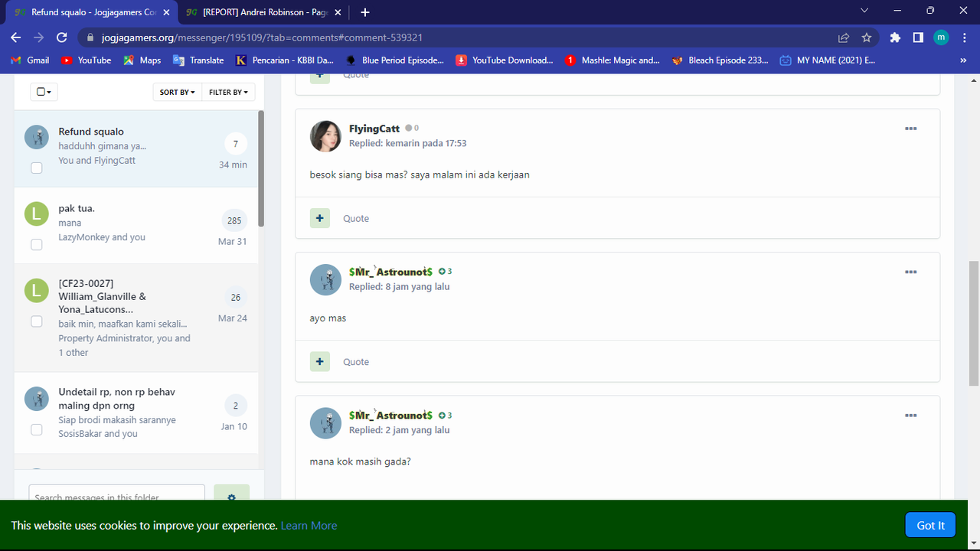Switch to REPORT Andrei Robinson tab
980x551 pixels.
coord(264,12)
